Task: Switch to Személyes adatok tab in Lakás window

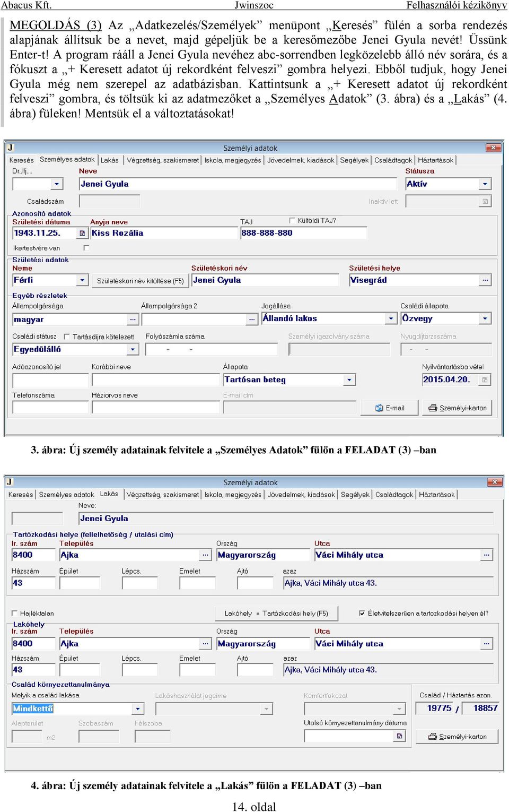Action: coord(66,495)
